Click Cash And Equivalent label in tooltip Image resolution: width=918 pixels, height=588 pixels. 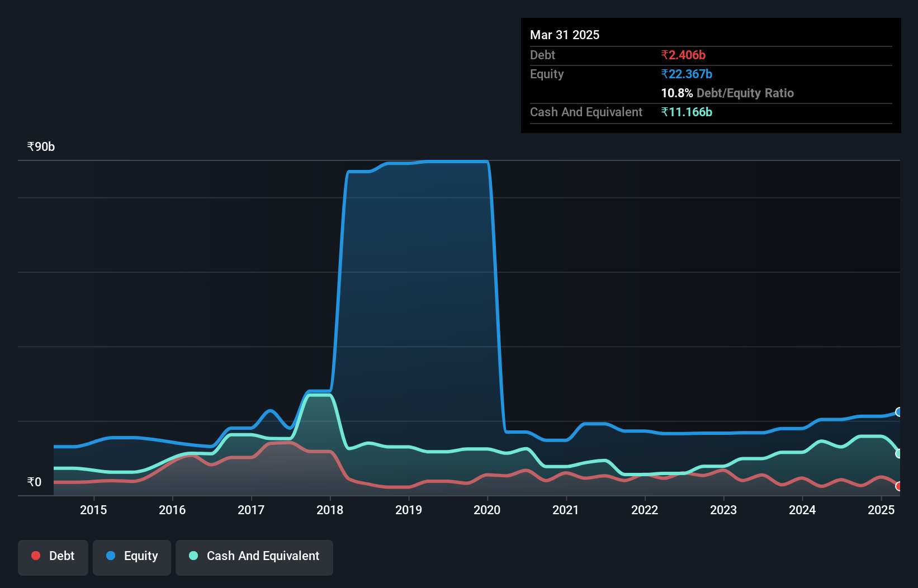coord(586,112)
